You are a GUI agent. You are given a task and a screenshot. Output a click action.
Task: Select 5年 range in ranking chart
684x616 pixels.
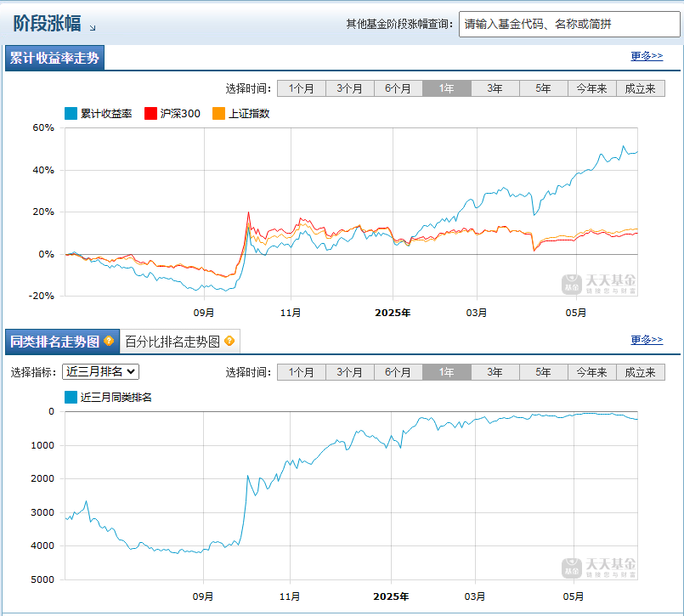[x=544, y=372]
